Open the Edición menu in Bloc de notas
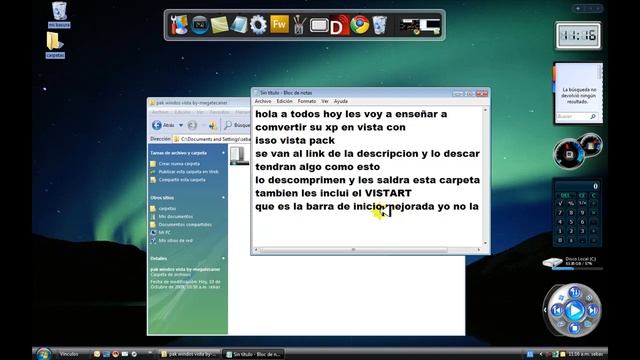 click(284, 101)
